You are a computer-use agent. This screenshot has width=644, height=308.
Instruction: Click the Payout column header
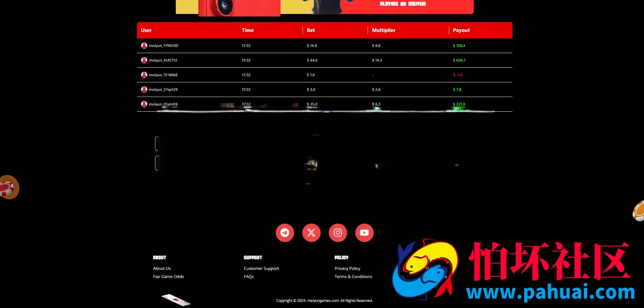pos(461,30)
